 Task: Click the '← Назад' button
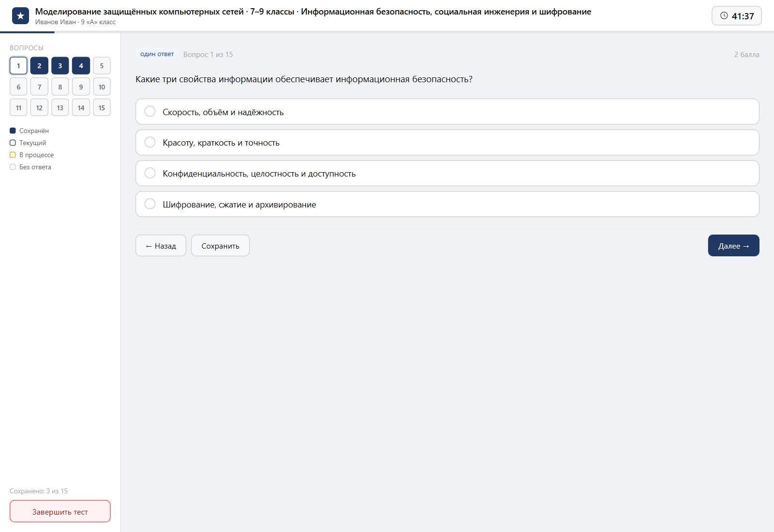pos(161,246)
